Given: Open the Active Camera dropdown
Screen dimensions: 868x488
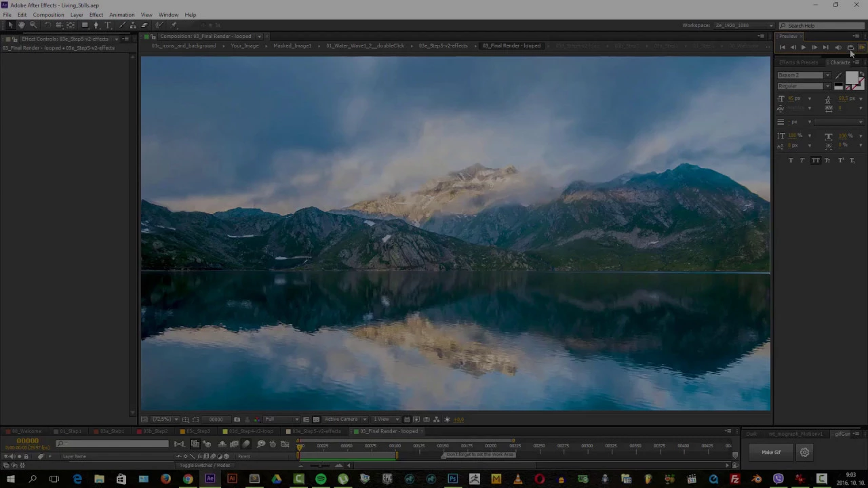Looking at the screenshot, I should [x=345, y=420].
